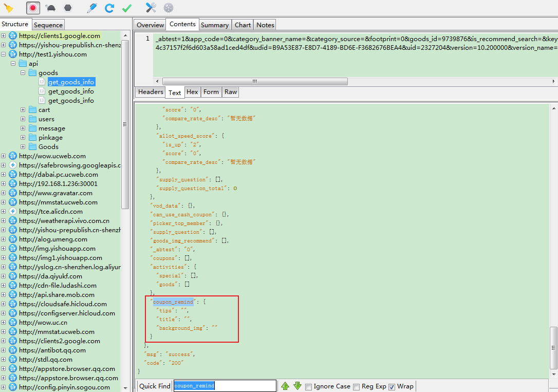Click the blue repeat request icon
Viewport: 558px width, 392px height.
[109, 8]
